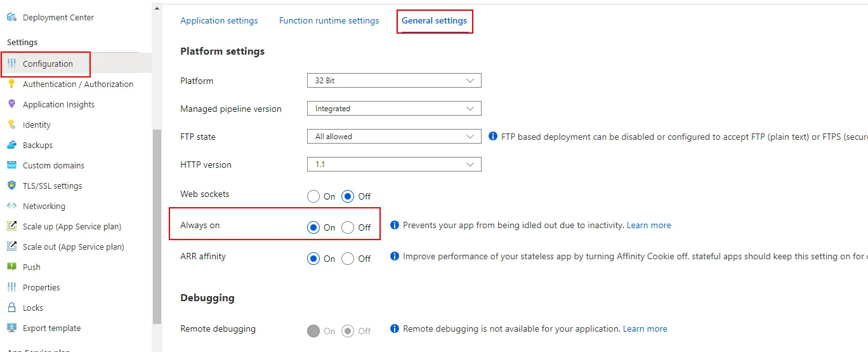Click Learn more link for Remote debugging
The width and height of the screenshot is (868, 352).
pos(645,328)
